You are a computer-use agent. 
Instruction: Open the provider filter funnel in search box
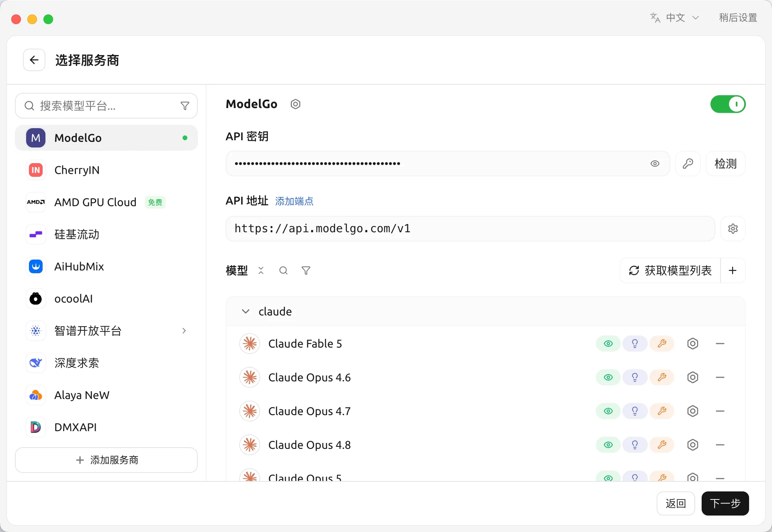pos(185,106)
